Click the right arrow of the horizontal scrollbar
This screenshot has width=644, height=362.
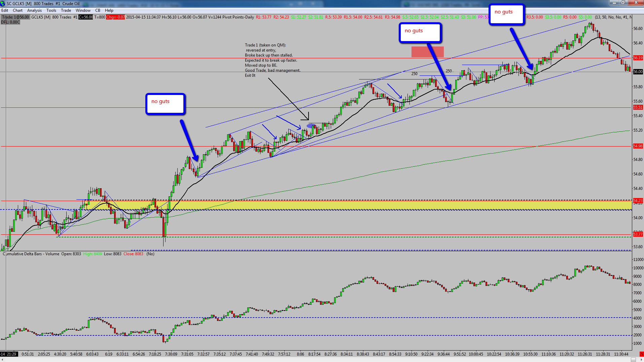coord(641,360)
